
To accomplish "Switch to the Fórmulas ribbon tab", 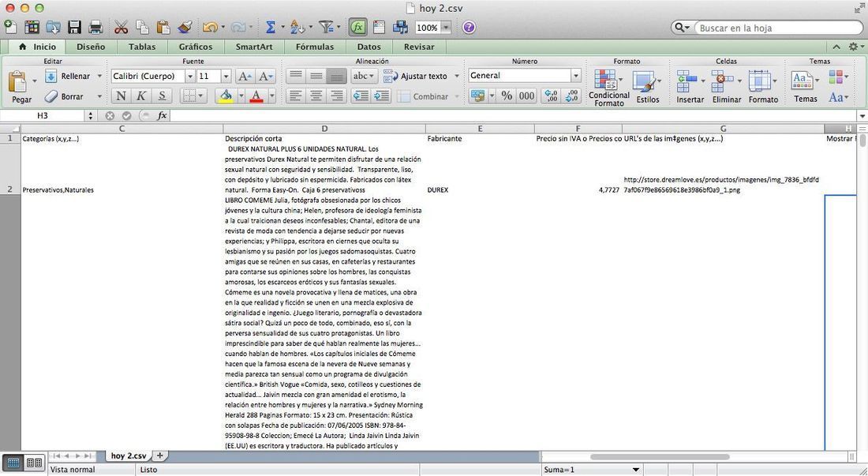I will [314, 47].
